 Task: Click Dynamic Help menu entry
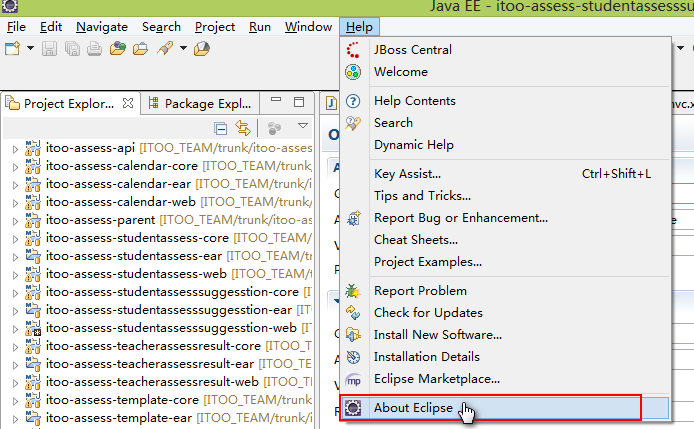coord(505,145)
